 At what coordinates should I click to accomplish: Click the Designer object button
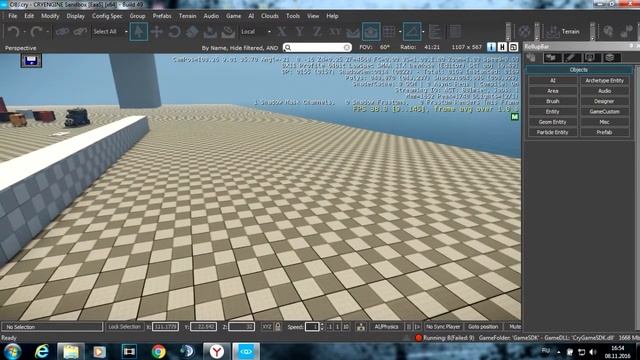pyautogui.click(x=604, y=101)
